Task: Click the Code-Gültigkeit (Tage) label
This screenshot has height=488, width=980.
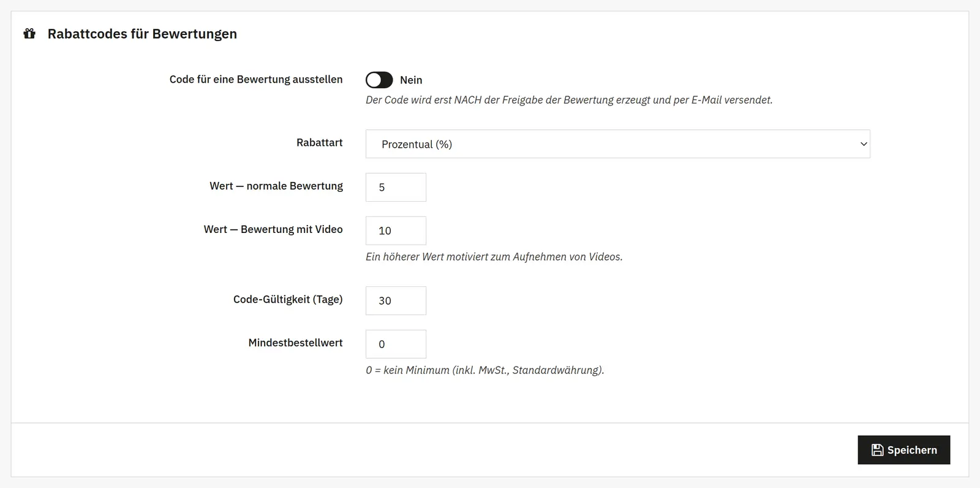Action: 288,299
